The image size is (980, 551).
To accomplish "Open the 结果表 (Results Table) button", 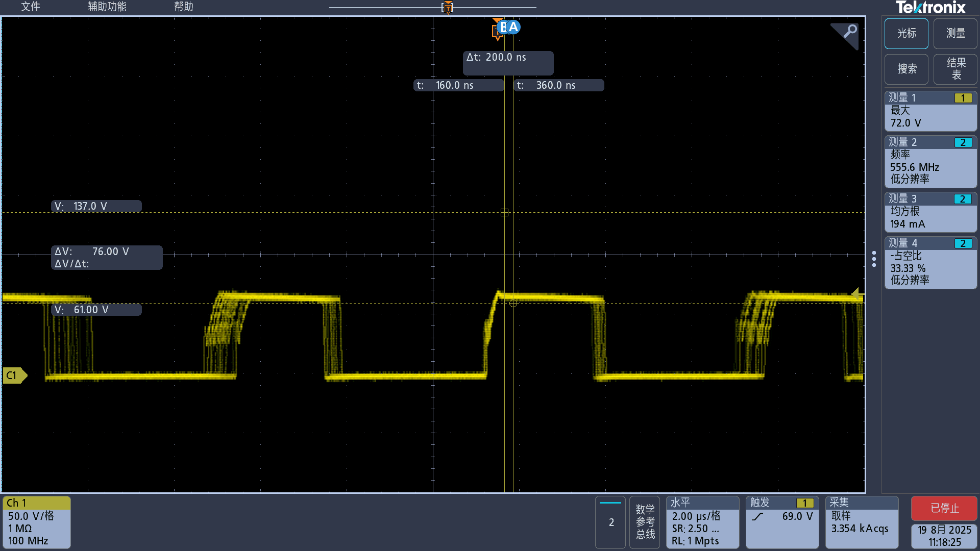I will tap(955, 69).
